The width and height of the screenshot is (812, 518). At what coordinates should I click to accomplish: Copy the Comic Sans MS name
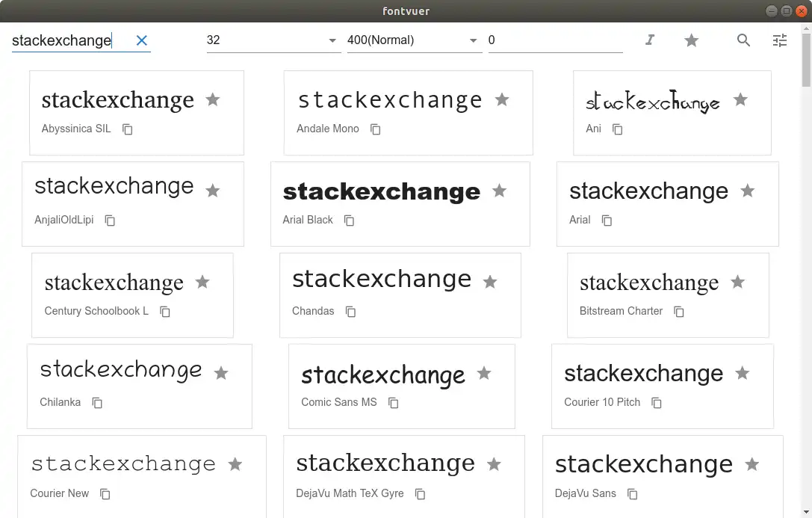[x=393, y=402]
